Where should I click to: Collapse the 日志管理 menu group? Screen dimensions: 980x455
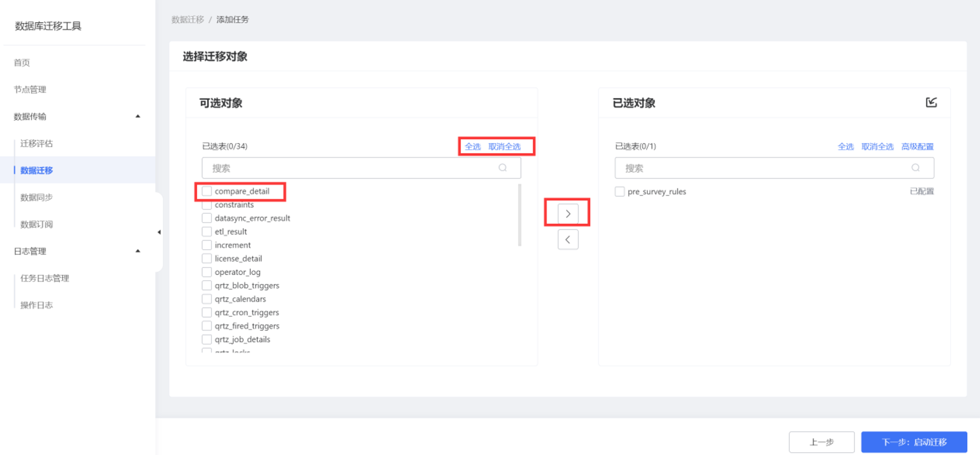pos(138,251)
